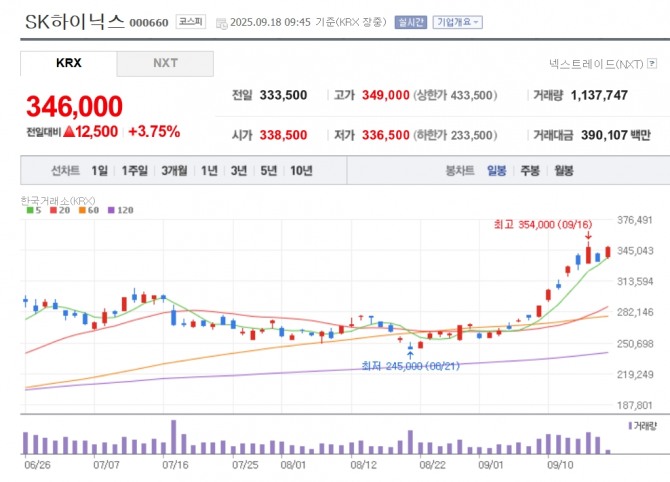Click the 최고 354,000 (09/16) marker

(543, 224)
